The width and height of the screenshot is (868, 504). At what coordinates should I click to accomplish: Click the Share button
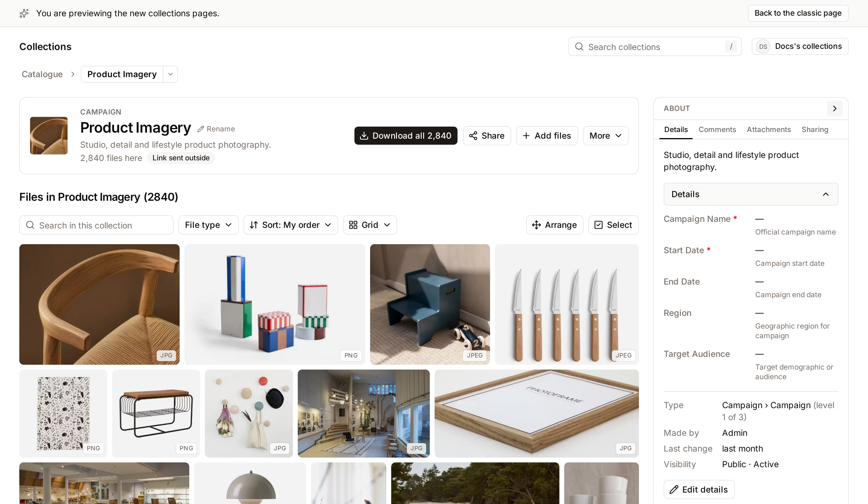487,136
